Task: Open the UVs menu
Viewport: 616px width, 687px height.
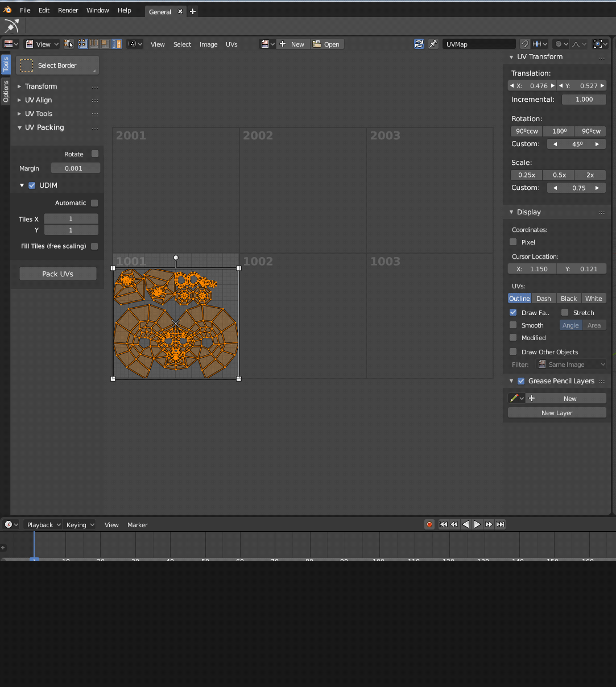Action: pos(231,44)
